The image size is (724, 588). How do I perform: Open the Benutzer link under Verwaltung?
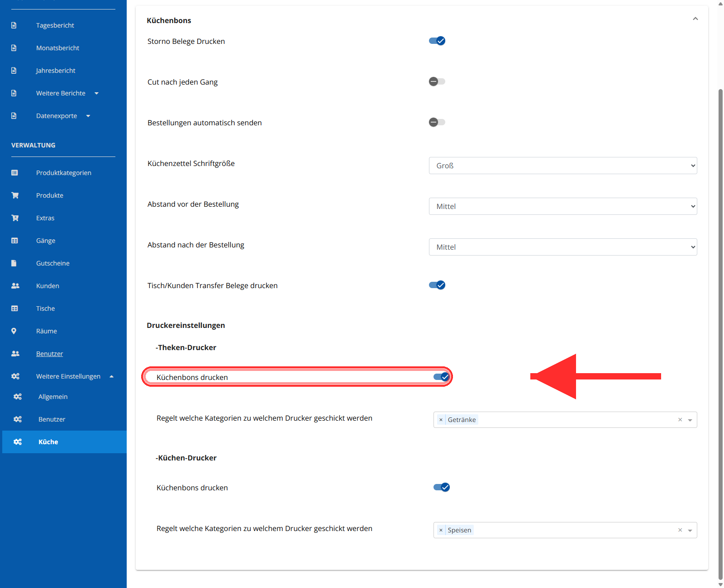click(x=49, y=354)
